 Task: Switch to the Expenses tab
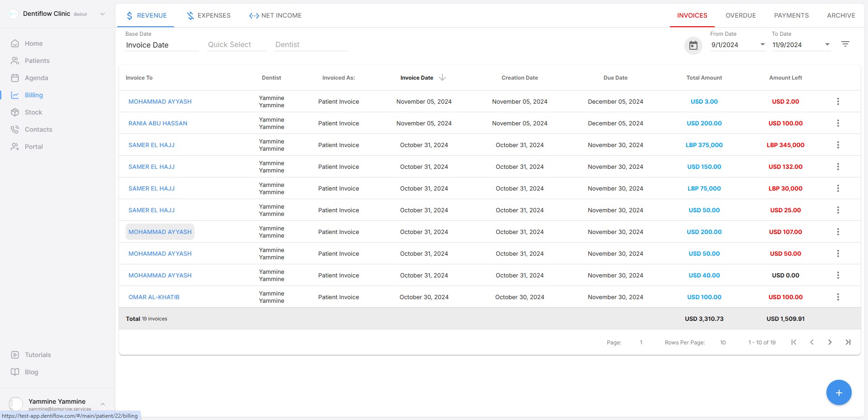(x=209, y=15)
